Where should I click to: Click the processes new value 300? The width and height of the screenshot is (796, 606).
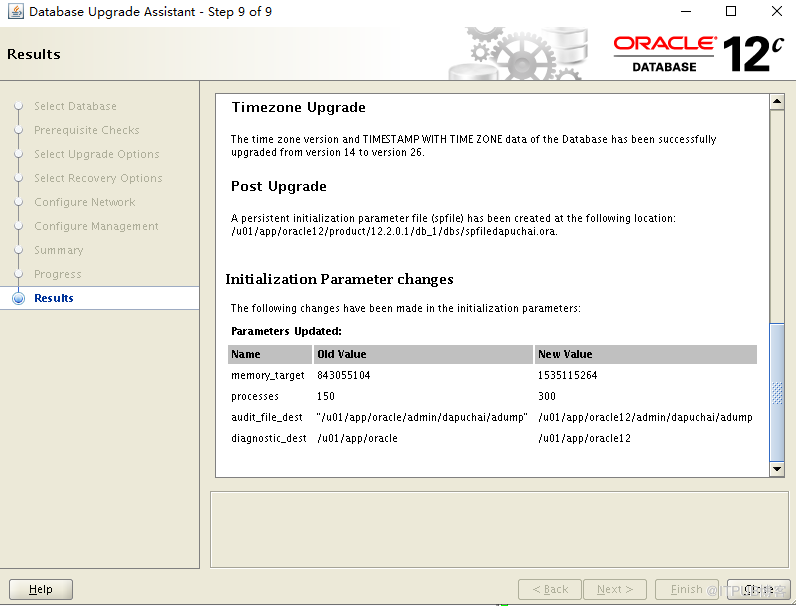(547, 396)
